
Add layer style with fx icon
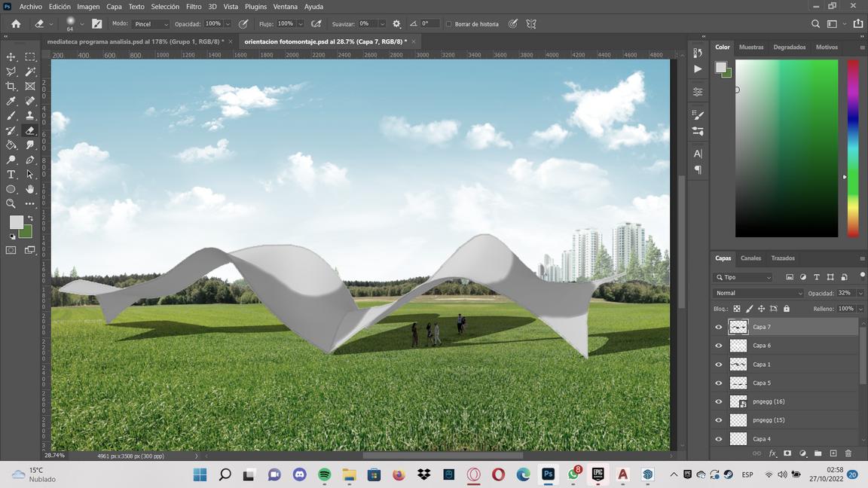(772, 453)
